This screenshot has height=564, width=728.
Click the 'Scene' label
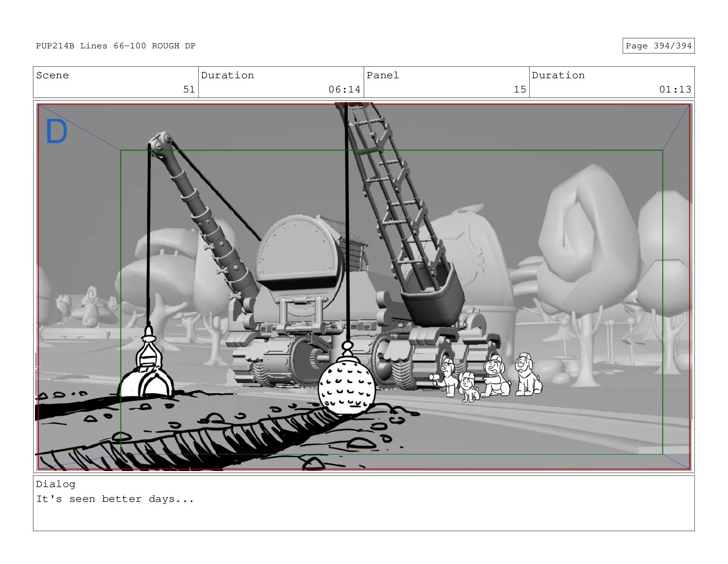click(x=52, y=76)
